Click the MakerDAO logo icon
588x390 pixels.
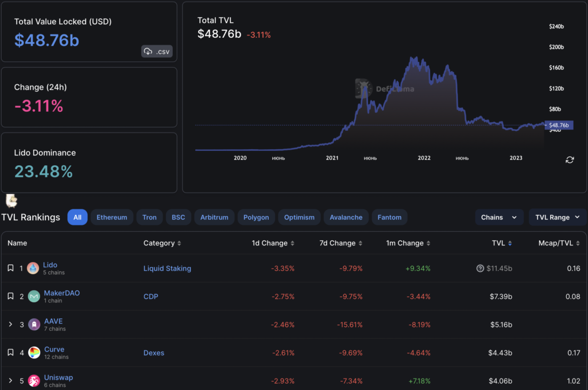coord(34,297)
